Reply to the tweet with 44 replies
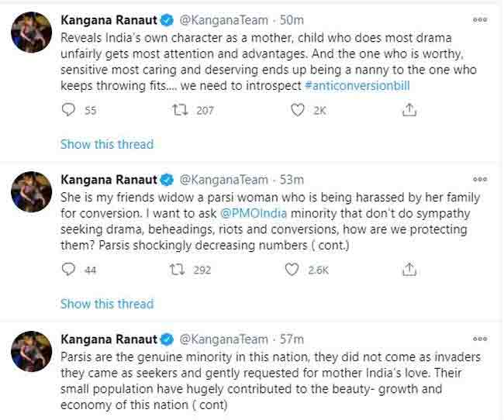Image resolution: width=504 pixels, height=420 pixels. tap(69, 270)
